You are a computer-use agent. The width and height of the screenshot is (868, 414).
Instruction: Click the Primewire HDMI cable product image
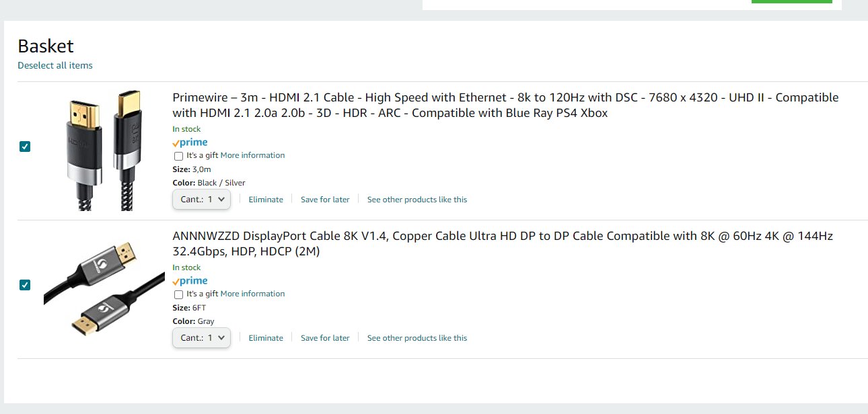(x=104, y=151)
